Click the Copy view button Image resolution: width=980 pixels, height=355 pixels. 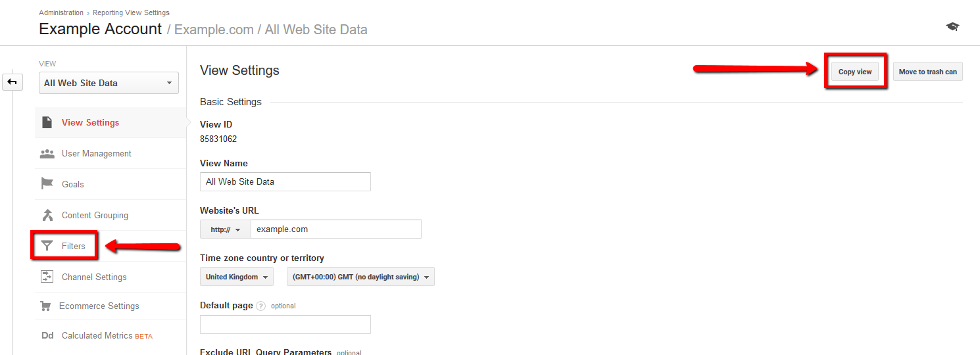[854, 72]
